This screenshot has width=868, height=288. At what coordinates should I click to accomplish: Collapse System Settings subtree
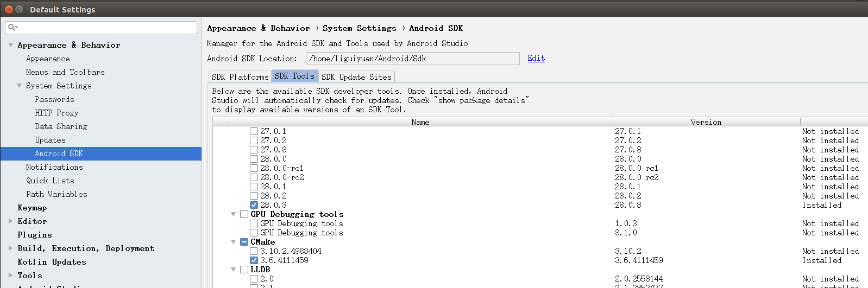click(x=20, y=86)
